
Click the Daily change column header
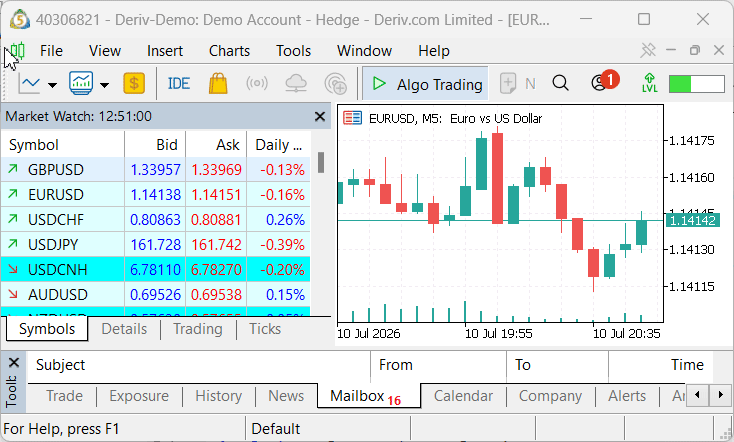coord(279,145)
